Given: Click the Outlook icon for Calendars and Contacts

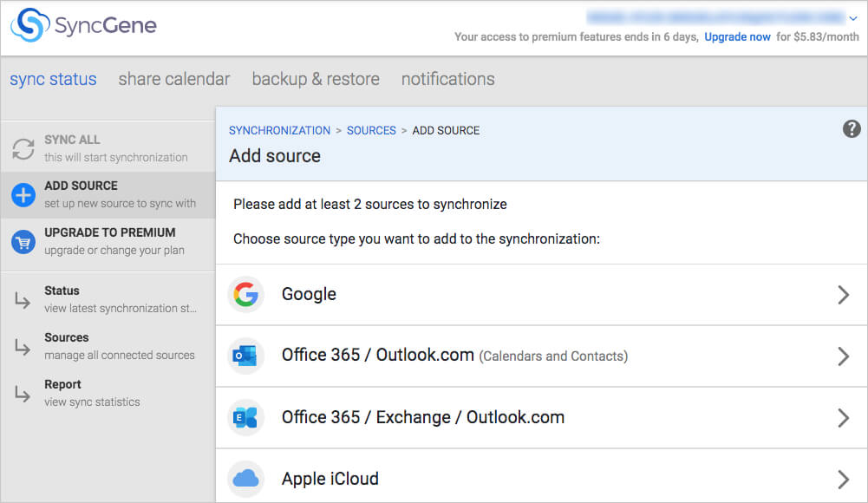Looking at the screenshot, I should tap(245, 356).
